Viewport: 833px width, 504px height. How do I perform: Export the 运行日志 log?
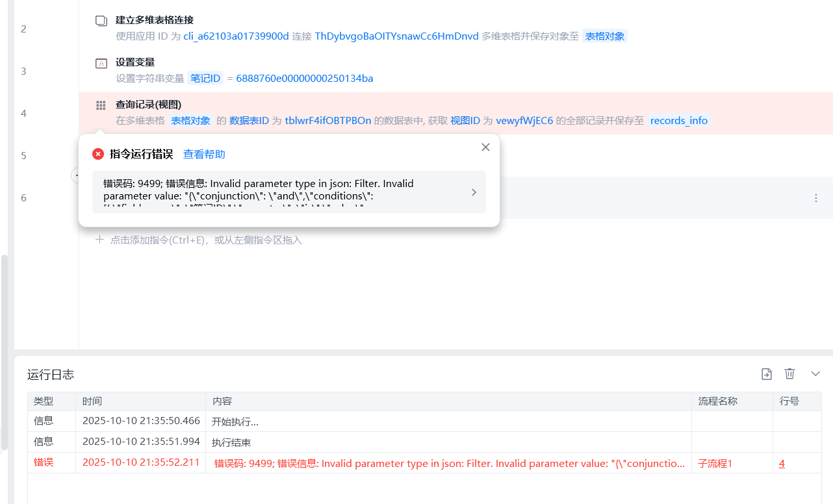pos(767,373)
